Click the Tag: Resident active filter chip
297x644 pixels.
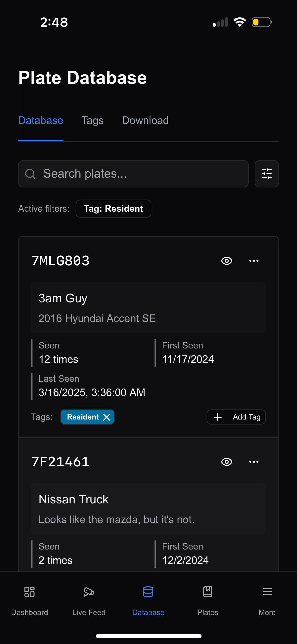click(113, 209)
